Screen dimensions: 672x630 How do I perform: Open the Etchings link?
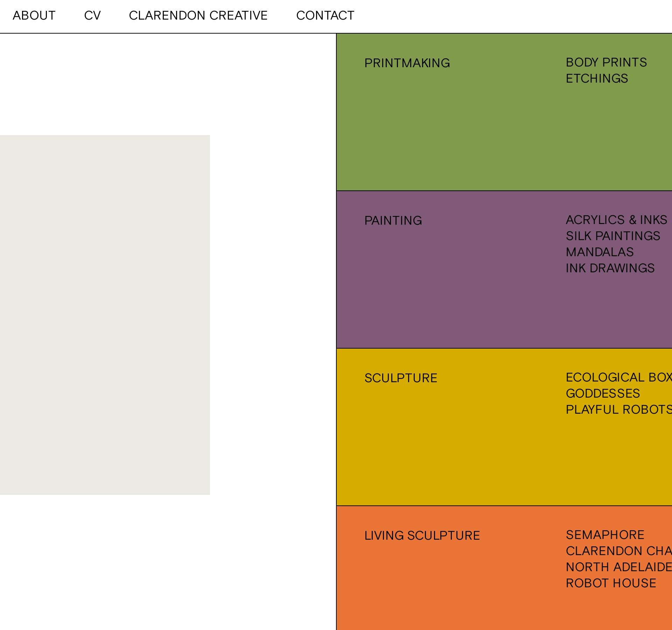(x=597, y=78)
